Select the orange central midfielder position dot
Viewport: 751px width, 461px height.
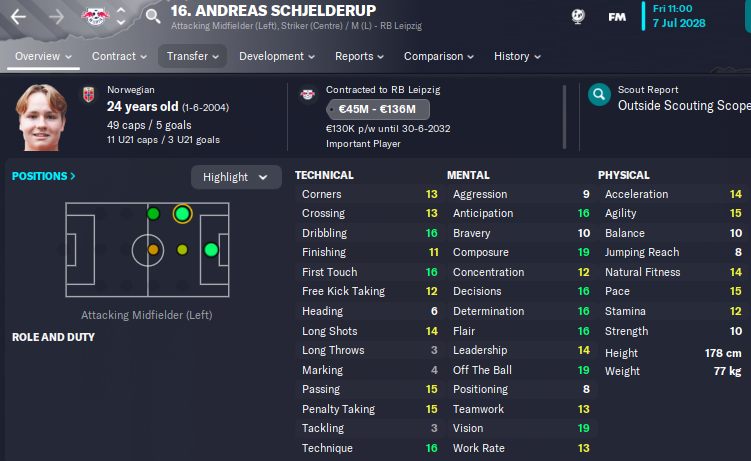tap(153, 249)
